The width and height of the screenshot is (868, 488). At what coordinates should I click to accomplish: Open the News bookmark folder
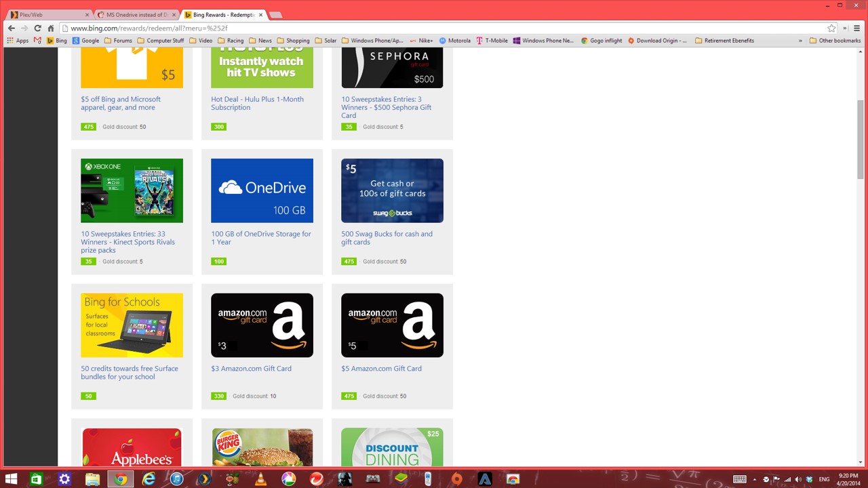pyautogui.click(x=260, y=41)
